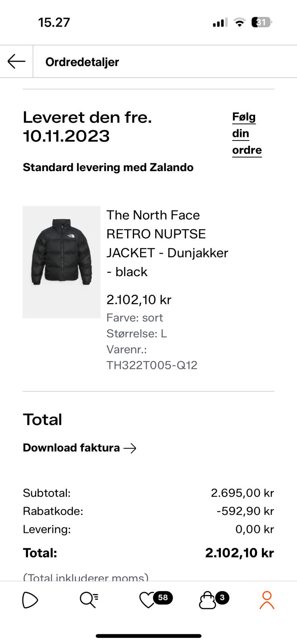Screen dimensions: 297x644
Task: Open the account profile icon
Action: click(266, 600)
